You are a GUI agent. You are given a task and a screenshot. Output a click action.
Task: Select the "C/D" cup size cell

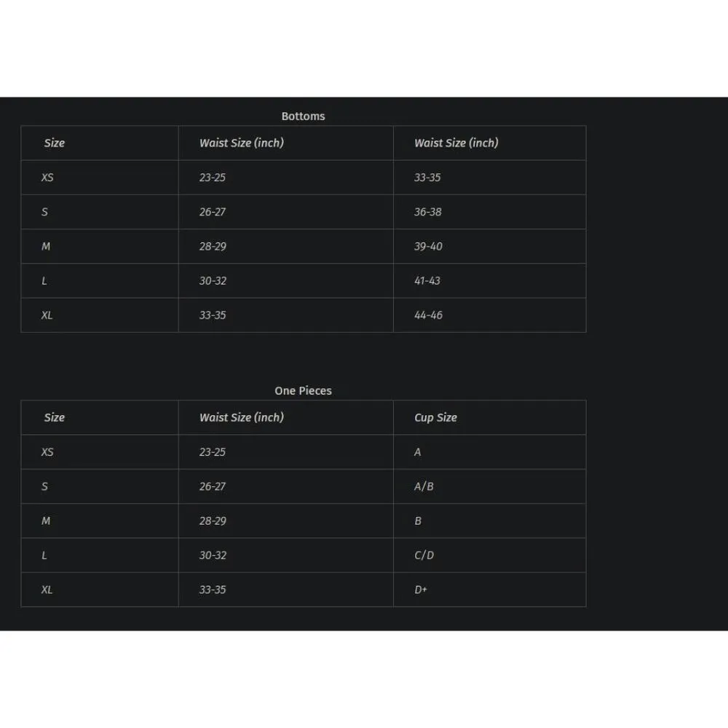point(424,555)
